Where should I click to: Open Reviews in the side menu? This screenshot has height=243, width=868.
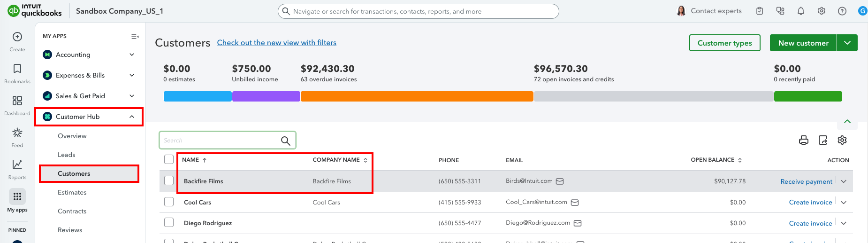pyautogui.click(x=70, y=230)
